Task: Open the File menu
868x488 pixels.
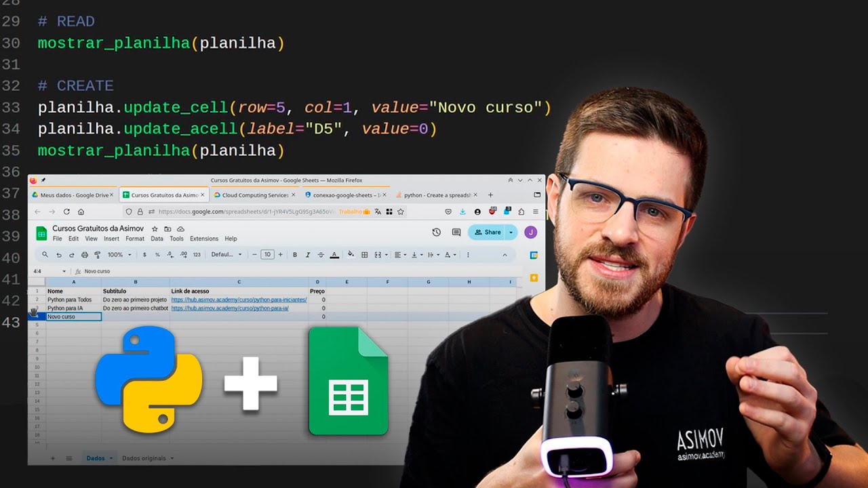Action: tap(58, 239)
